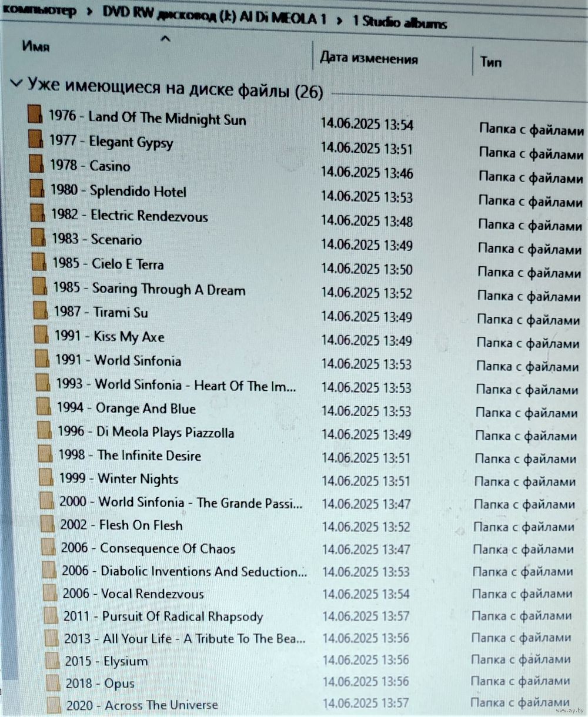Click the date 14.06.2025 13:57 for Pursuit Of Radical Rhapsody
588x717 pixels.
coord(366,616)
